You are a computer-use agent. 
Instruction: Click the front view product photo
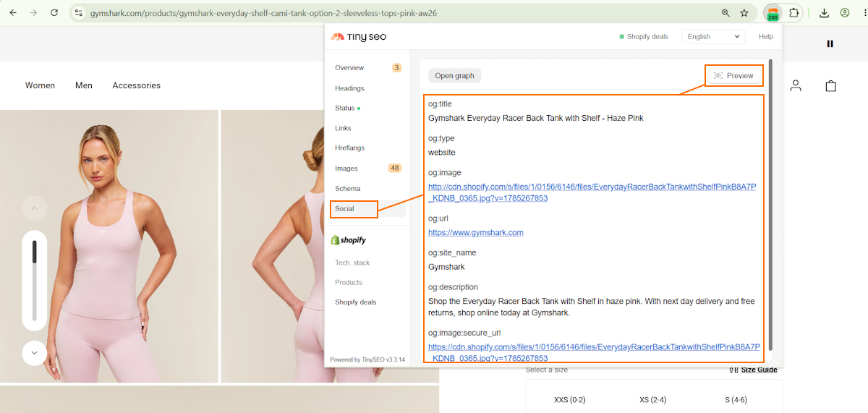click(109, 246)
